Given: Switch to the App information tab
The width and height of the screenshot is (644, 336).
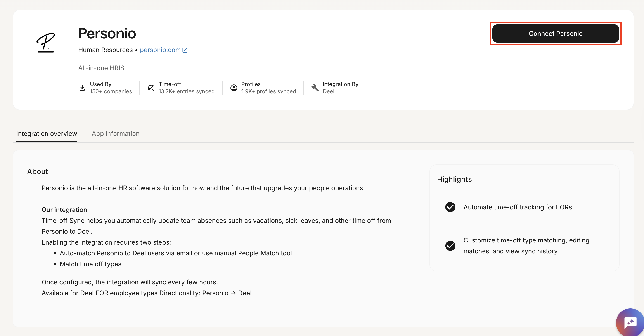Looking at the screenshot, I should 116,134.
